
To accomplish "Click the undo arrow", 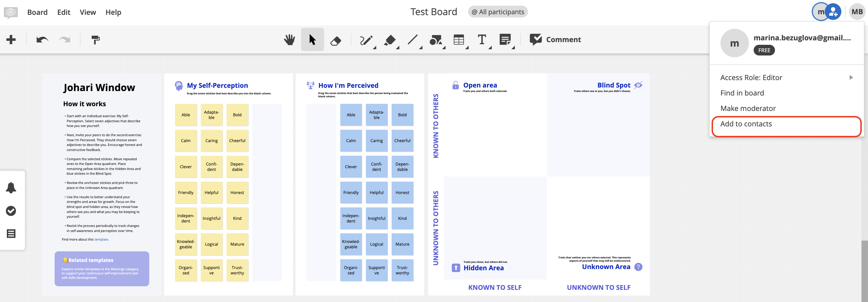I will pyautogui.click(x=42, y=40).
